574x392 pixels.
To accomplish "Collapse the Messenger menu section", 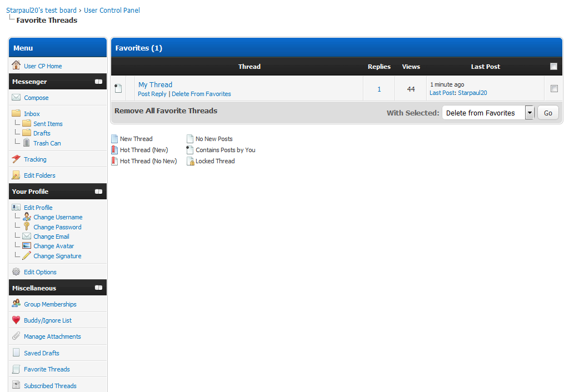I will [x=98, y=82].
